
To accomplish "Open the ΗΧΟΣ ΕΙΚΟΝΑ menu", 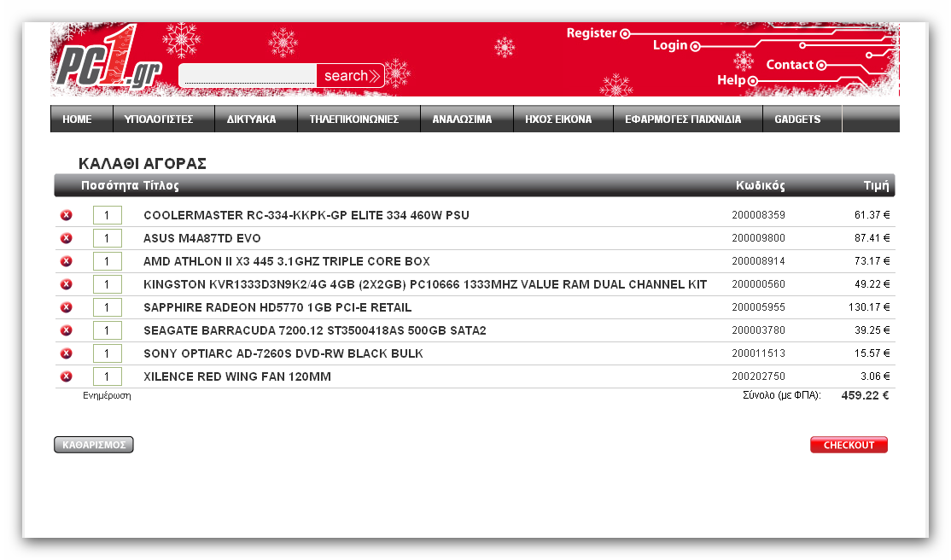I will 563,119.
